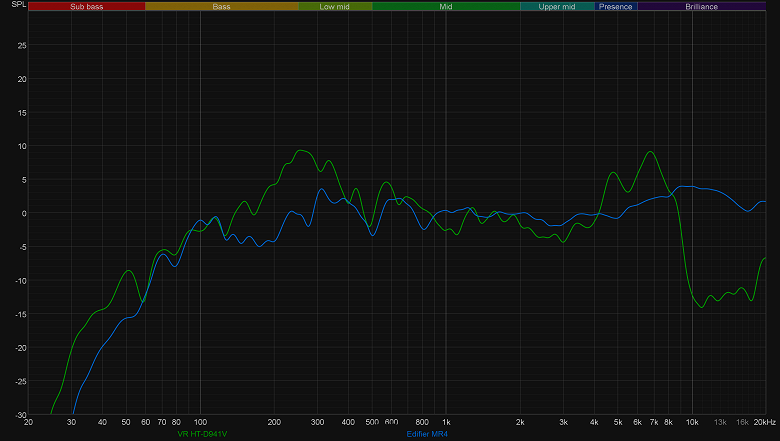The width and height of the screenshot is (780, 441).
Task: Click the 5 dB tick on SPL axis
Action: point(24,180)
